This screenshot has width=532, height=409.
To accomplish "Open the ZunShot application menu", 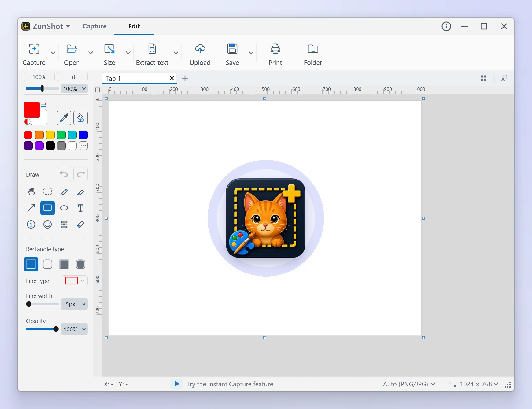I will pos(46,26).
